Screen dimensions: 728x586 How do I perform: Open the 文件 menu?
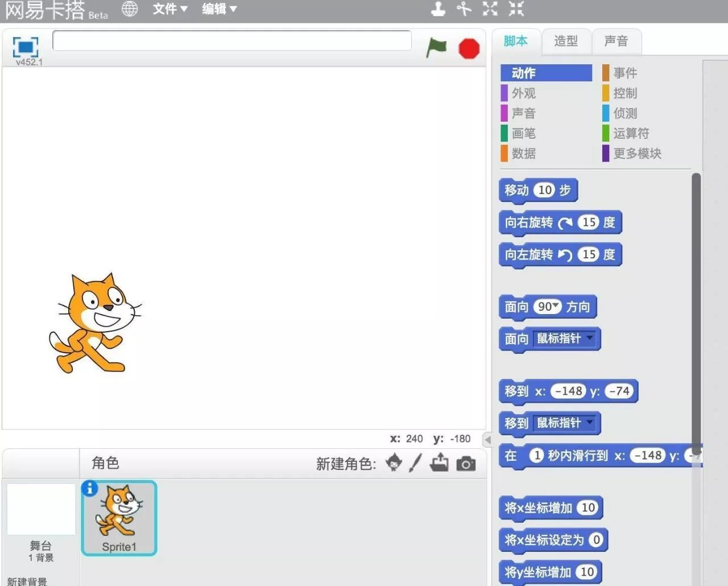pos(169,9)
